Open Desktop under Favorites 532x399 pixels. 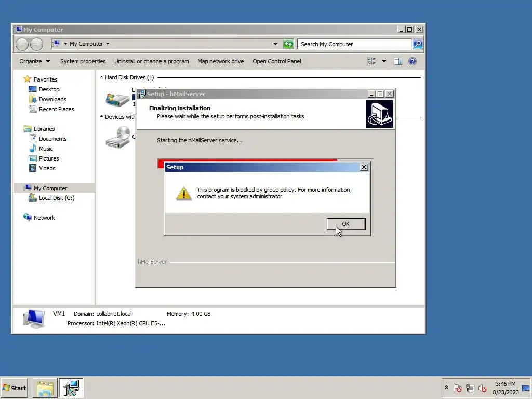click(49, 89)
